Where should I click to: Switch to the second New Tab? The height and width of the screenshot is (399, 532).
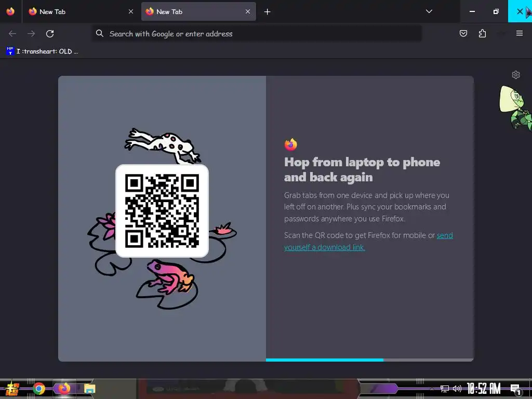click(x=198, y=11)
